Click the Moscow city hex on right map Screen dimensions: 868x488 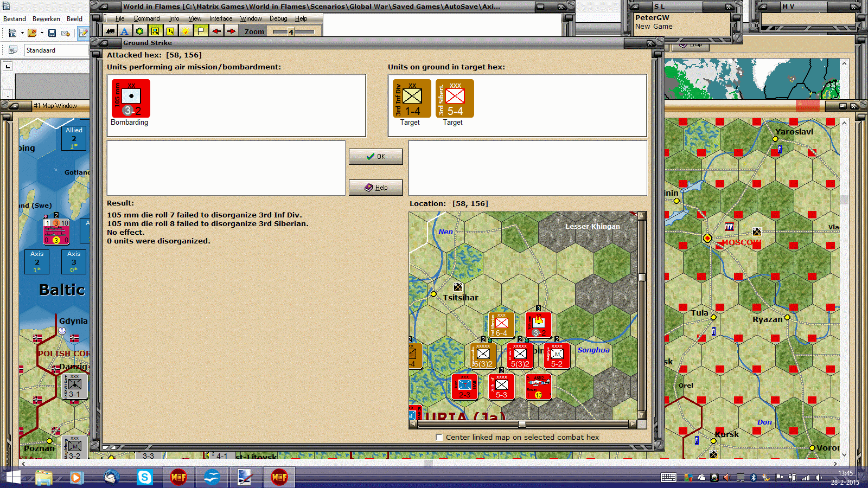pos(707,238)
